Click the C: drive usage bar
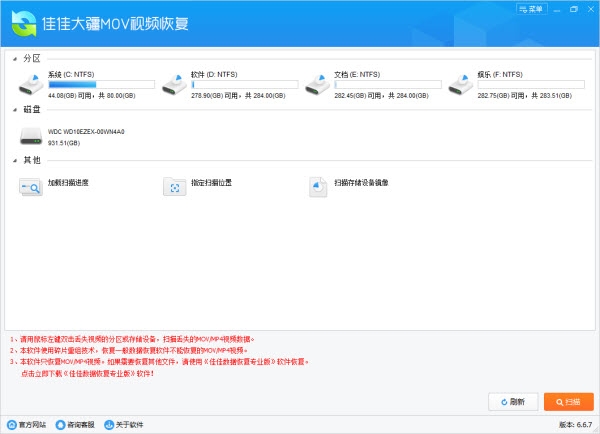 click(101, 85)
